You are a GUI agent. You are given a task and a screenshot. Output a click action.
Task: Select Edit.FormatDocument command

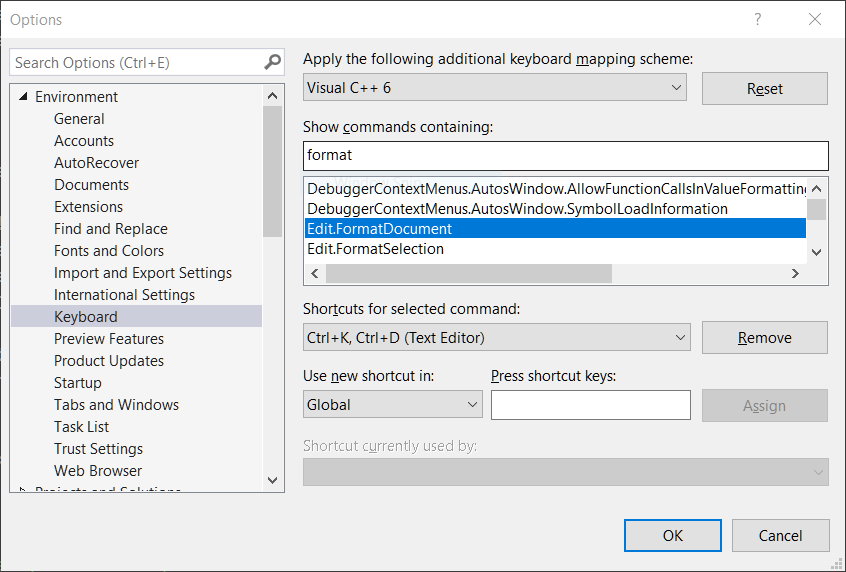click(x=555, y=229)
